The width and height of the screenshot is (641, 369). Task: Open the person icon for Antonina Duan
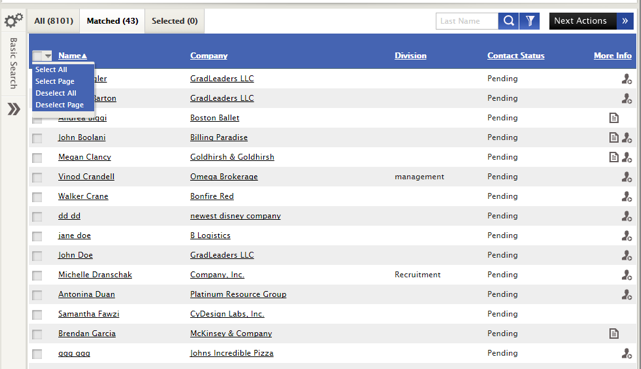627,295
